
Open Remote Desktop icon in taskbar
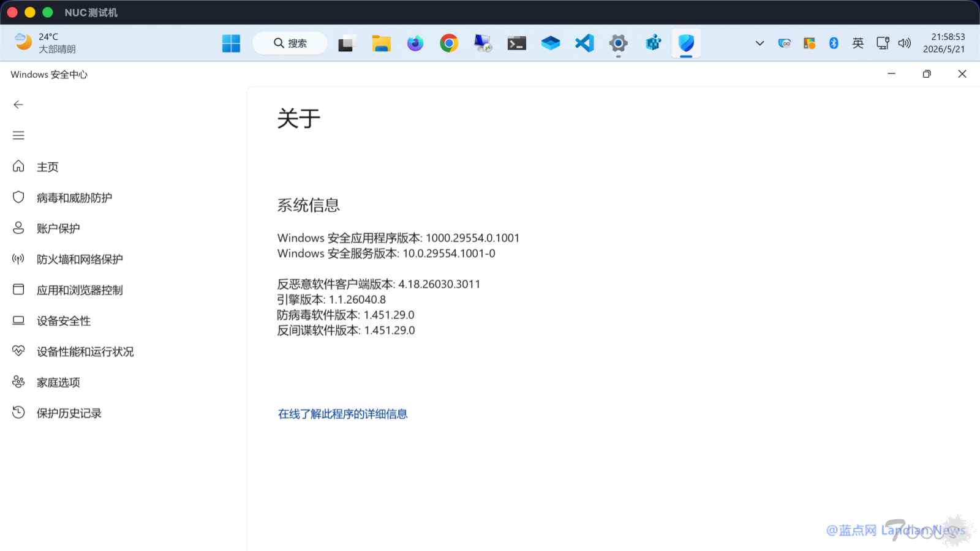(x=483, y=43)
